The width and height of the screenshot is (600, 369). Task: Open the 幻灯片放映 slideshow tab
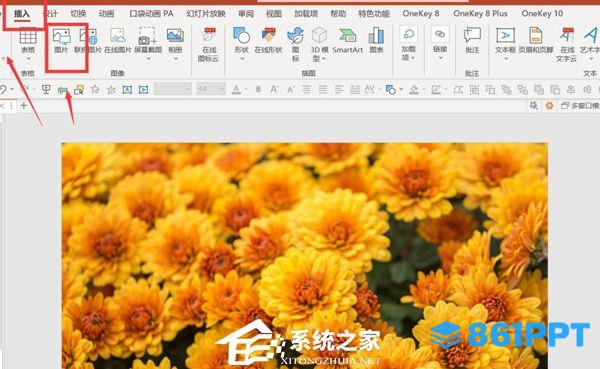coord(206,14)
